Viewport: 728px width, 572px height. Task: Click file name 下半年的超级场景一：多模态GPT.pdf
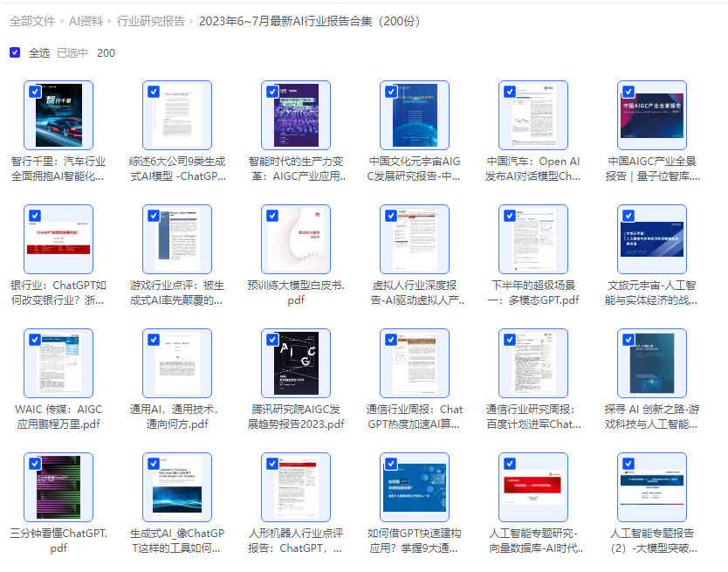point(533,293)
